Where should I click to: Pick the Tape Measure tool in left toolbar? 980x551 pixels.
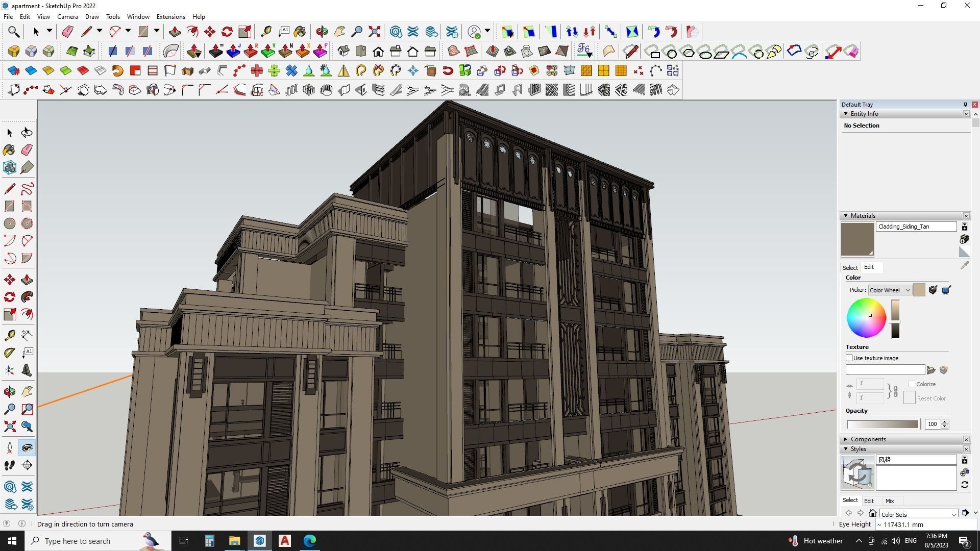(9, 335)
